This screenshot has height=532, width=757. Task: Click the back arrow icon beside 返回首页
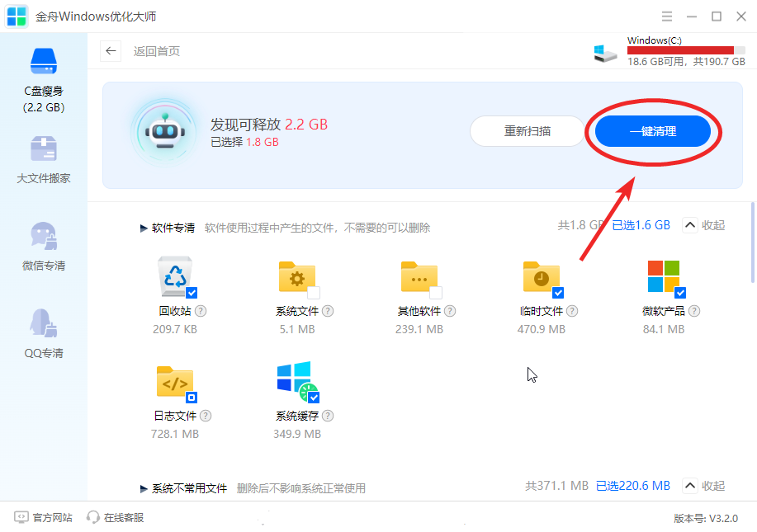point(111,51)
